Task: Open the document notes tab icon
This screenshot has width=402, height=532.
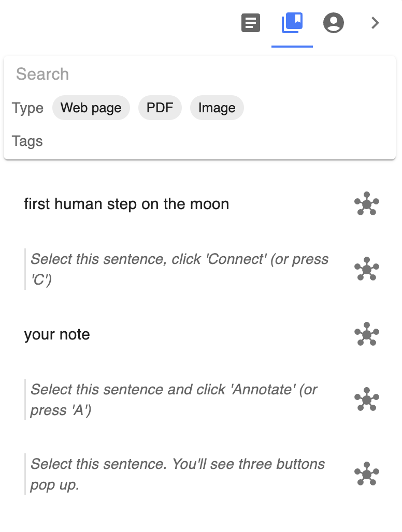Action: click(251, 23)
